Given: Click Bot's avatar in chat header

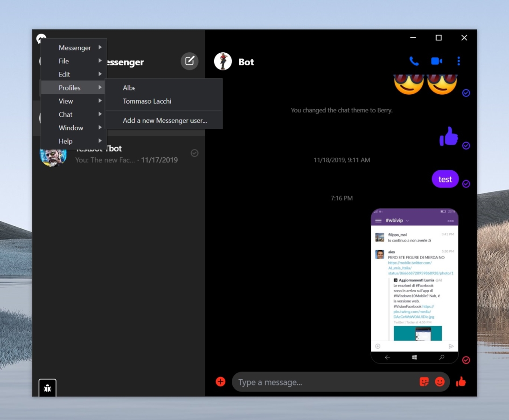Looking at the screenshot, I should point(223,62).
